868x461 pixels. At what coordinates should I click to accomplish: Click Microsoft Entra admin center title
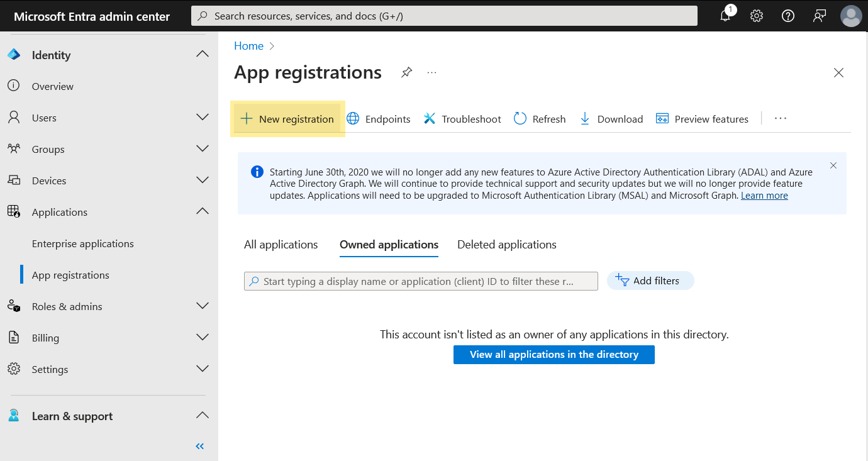[92, 16]
